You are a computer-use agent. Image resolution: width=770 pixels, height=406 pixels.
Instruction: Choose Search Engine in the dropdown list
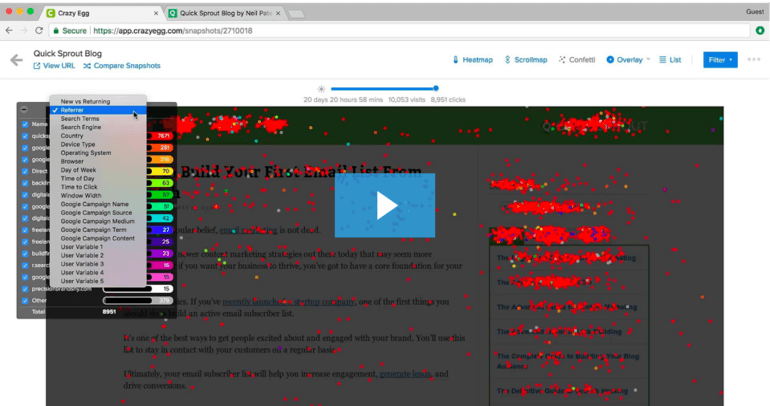[80, 127]
